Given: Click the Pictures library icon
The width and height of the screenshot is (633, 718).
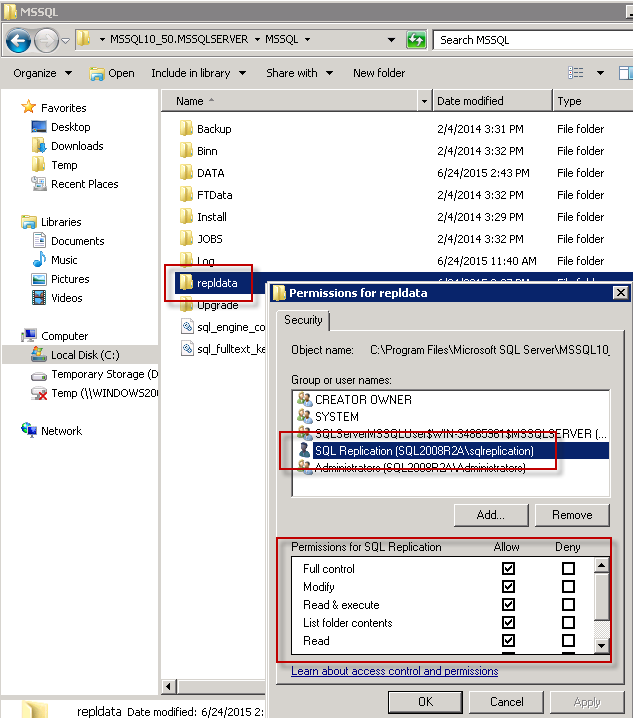Looking at the screenshot, I should click(x=39, y=279).
